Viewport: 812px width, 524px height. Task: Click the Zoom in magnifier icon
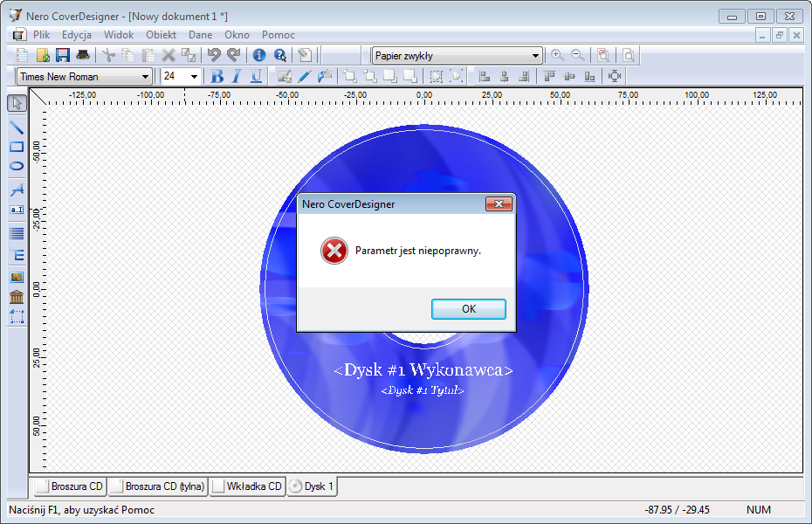click(557, 55)
